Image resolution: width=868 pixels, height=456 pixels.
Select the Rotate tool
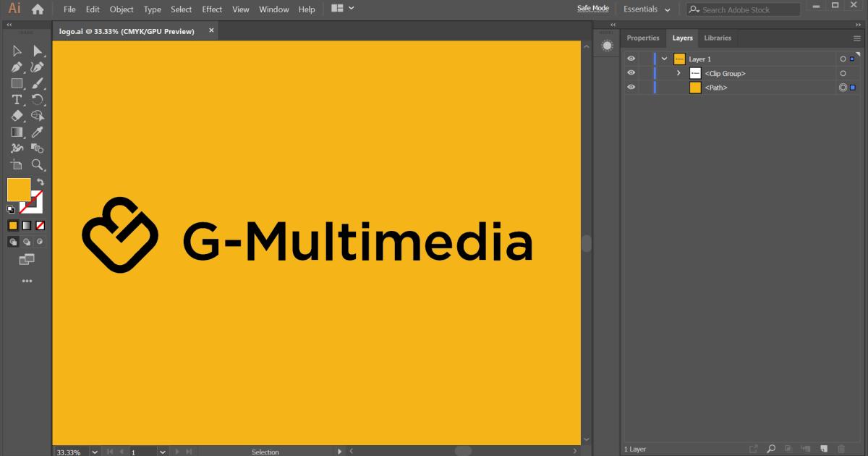(x=38, y=99)
